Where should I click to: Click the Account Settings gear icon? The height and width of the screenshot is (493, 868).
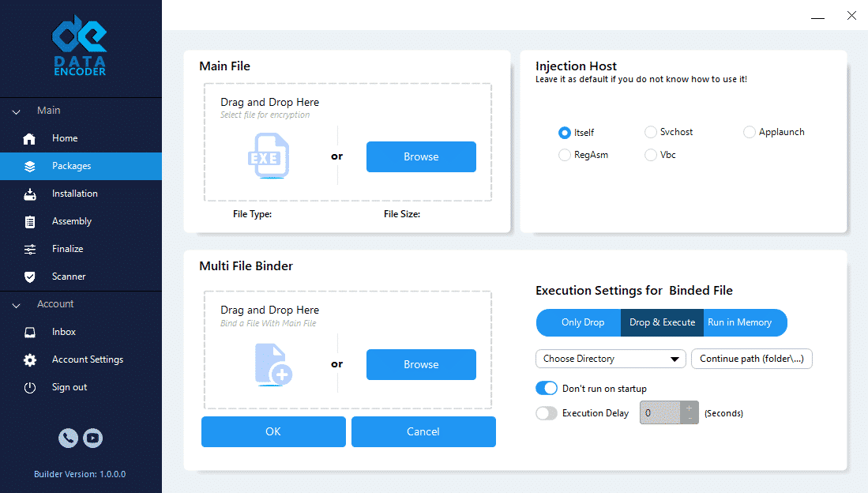tap(30, 360)
